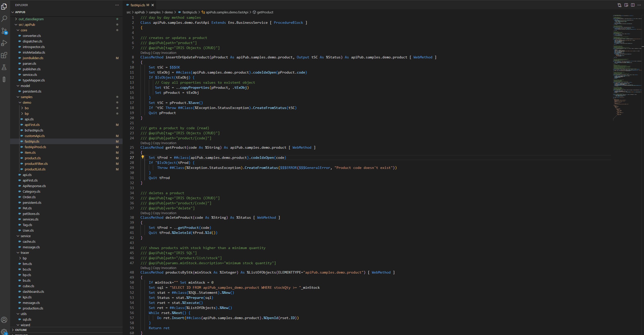Click the lightbulb code action on line 27
This screenshot has width=644, height=335.
(143, 157)
